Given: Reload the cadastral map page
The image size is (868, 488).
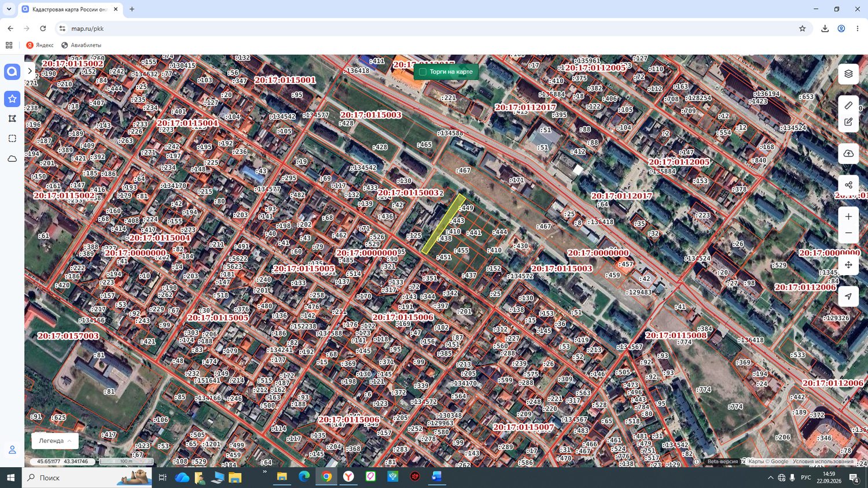Looking at the screenshot, I should pos(43,28).
